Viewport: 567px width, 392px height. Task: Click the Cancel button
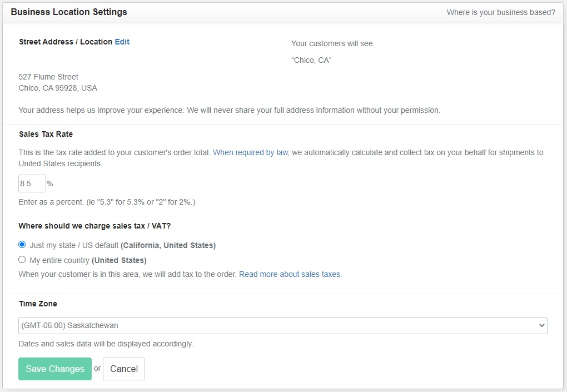124,369
